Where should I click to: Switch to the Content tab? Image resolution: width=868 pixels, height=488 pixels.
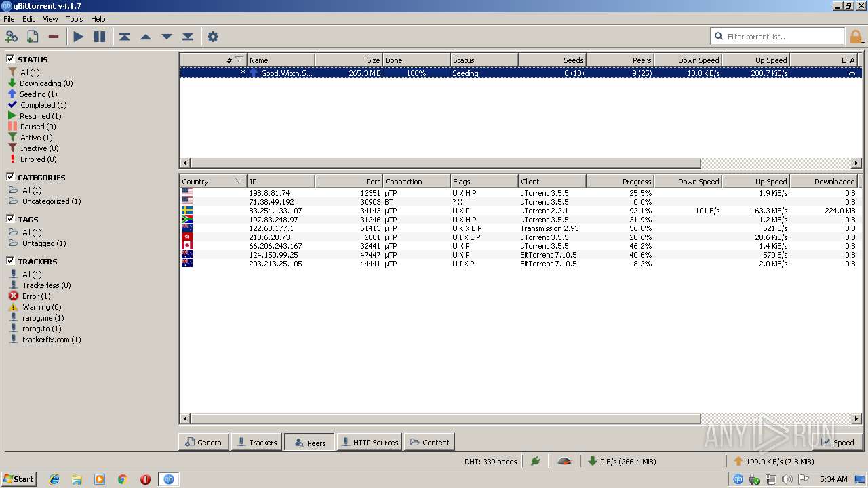(429, 442)
